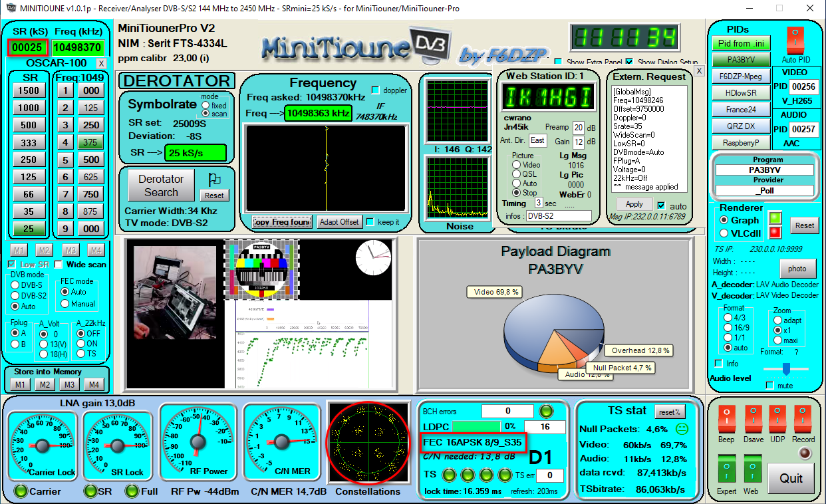Select the HDlowSR PID preset
This screenshot has height=504, width=826.
pos(742,92)
